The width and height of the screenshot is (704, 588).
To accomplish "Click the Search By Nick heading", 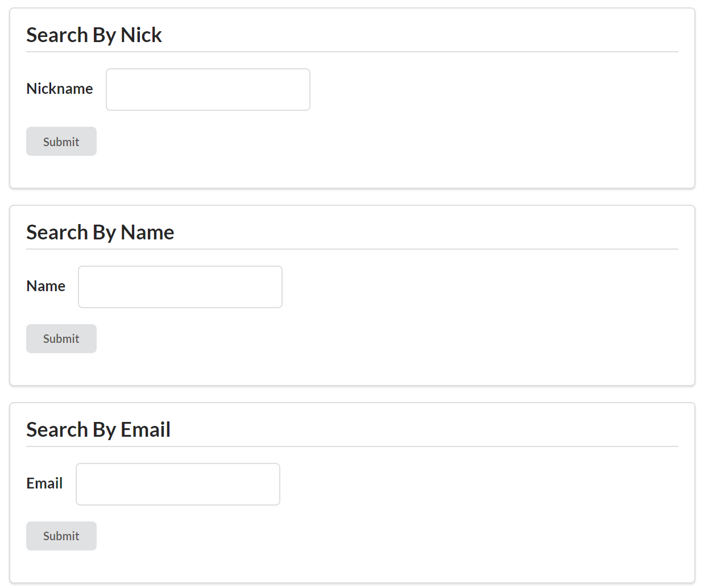I will click(94, 35).
